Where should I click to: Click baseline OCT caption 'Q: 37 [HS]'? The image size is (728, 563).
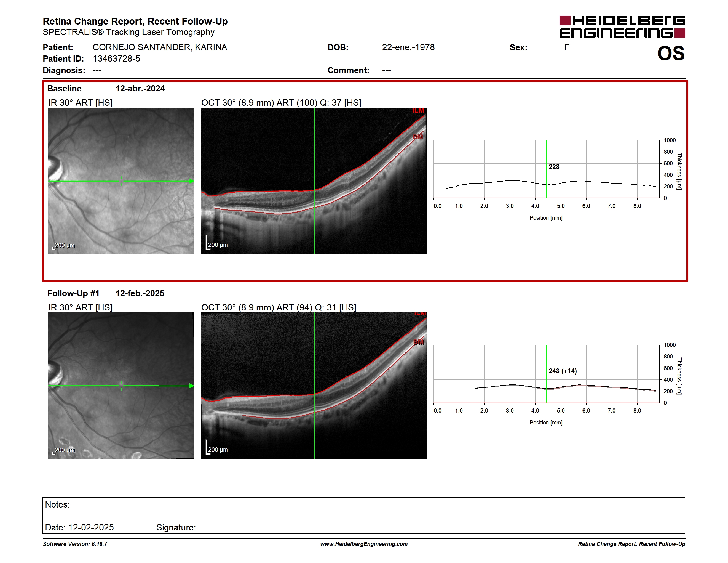coord(340,103)
